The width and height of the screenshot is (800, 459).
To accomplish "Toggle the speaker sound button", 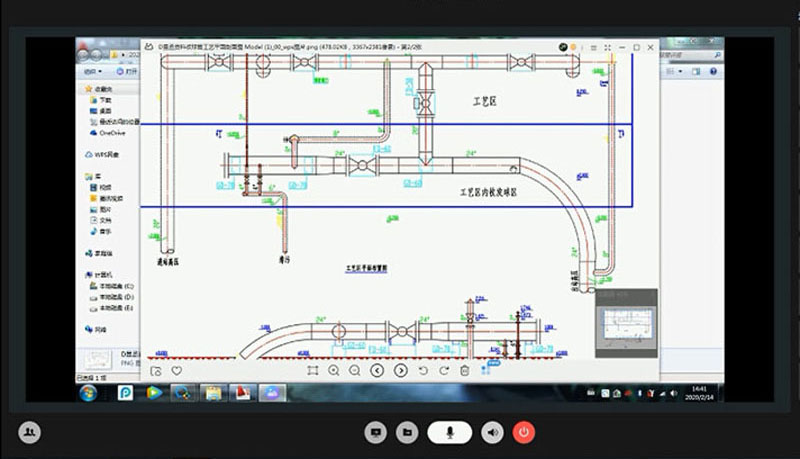I will 492,432.
